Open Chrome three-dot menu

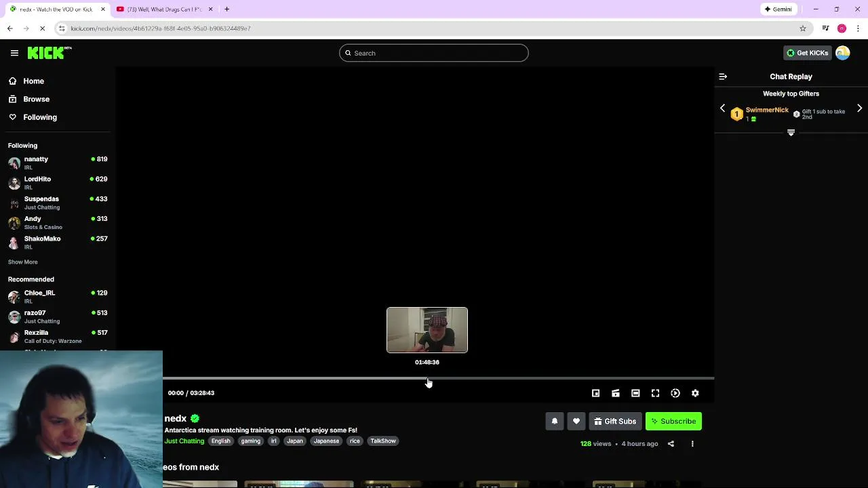859,28
